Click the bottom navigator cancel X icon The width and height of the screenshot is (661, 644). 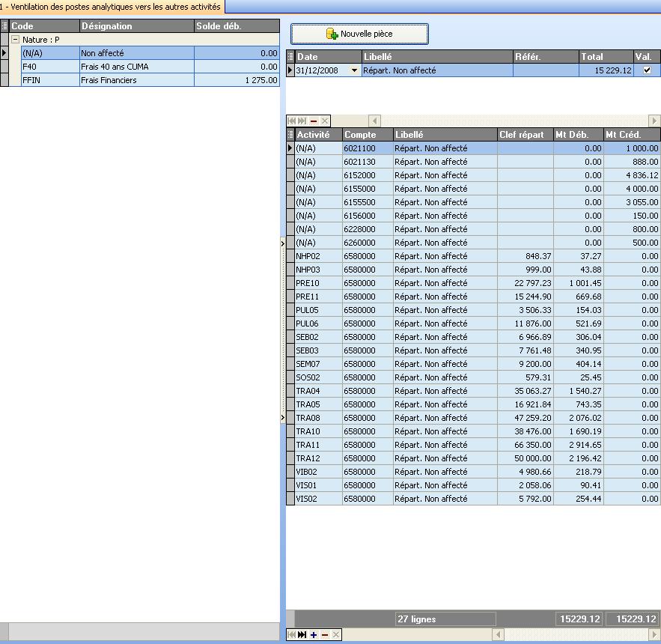click(x=336, y=635)
